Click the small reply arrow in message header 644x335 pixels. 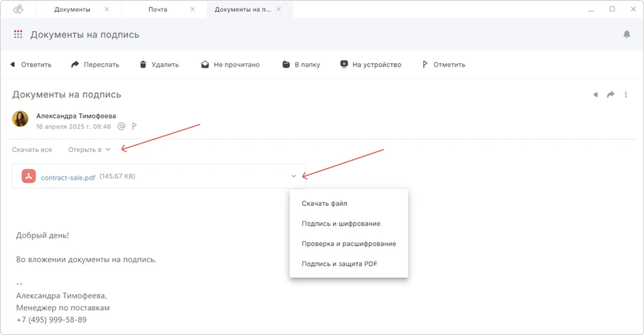point(595,95)
